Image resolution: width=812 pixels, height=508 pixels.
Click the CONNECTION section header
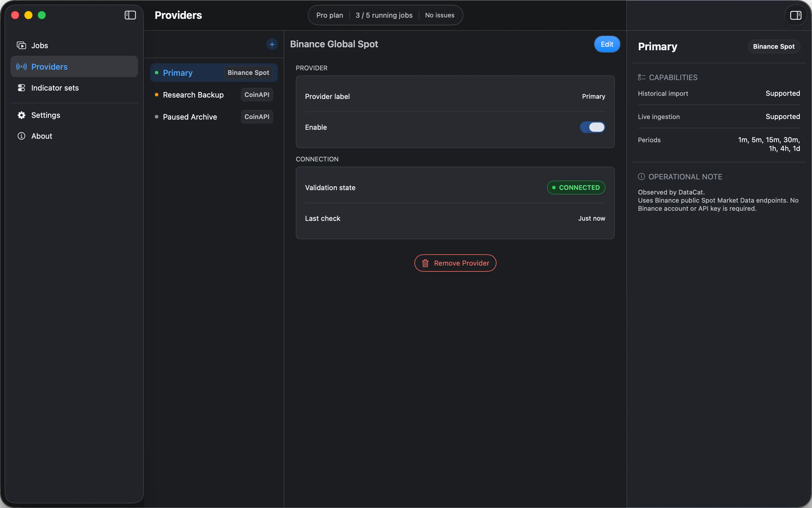317,159
